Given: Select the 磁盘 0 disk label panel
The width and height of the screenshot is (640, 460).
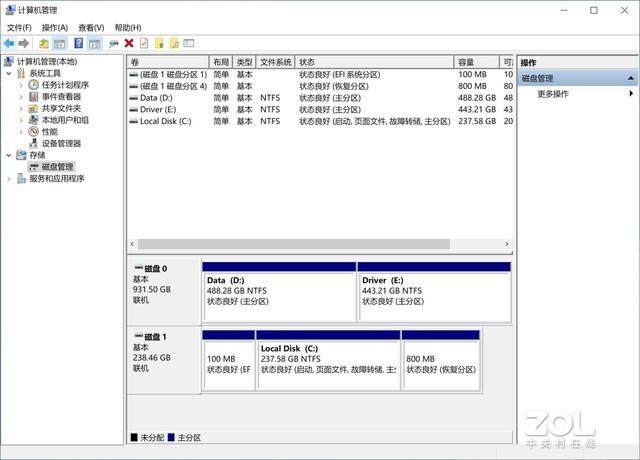Looking at the screenshot, I should pos(164,291).
